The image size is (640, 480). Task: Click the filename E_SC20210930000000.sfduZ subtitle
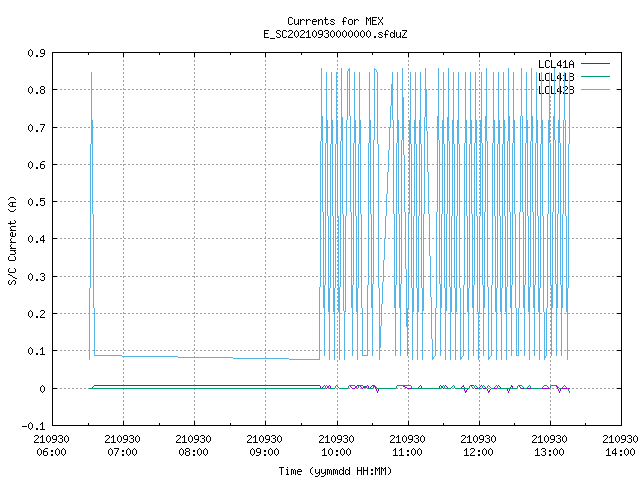[335, 34]
